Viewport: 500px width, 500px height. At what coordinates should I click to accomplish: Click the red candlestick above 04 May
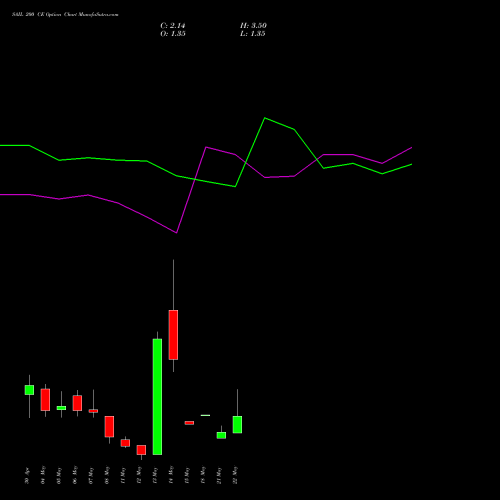pos(45,400)
